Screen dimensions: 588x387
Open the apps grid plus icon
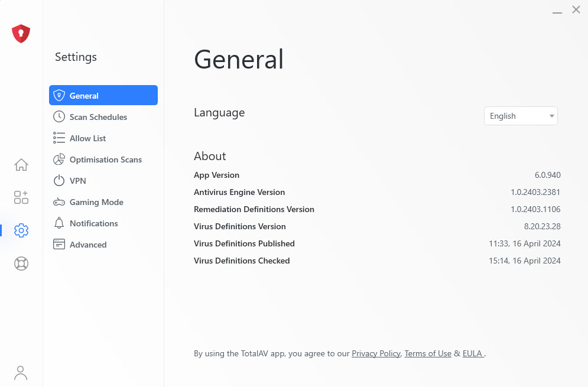pos(21,197)
